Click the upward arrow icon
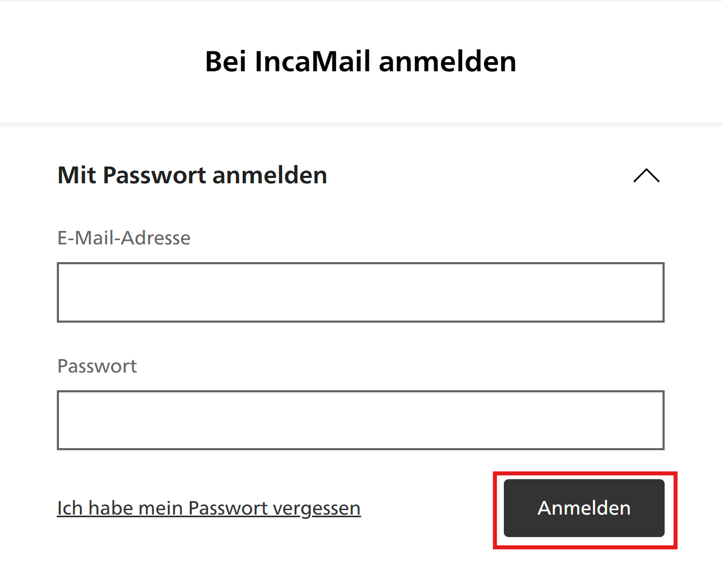722x588 pixels. [x=646, y=176]
